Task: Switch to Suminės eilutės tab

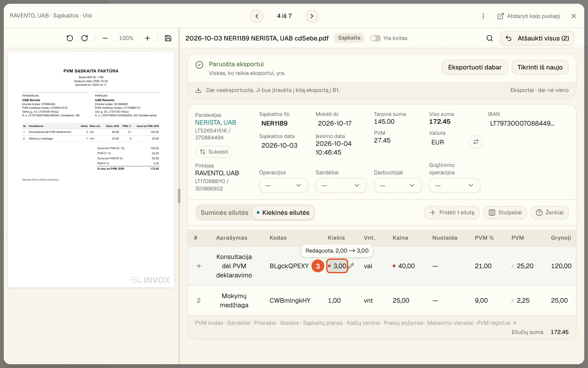Action: (x=224, y=213)
